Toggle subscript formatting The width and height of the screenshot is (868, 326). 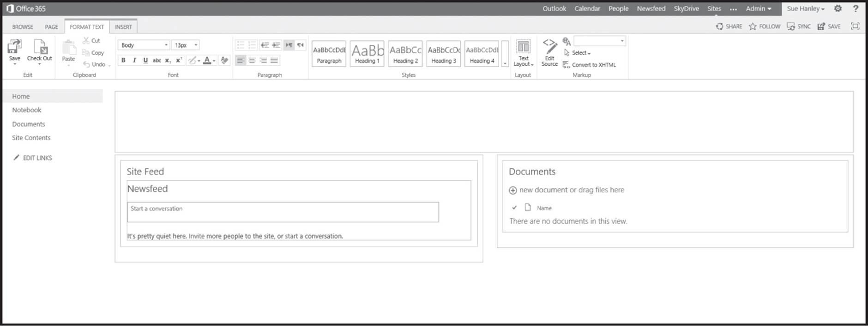point(168,60)
